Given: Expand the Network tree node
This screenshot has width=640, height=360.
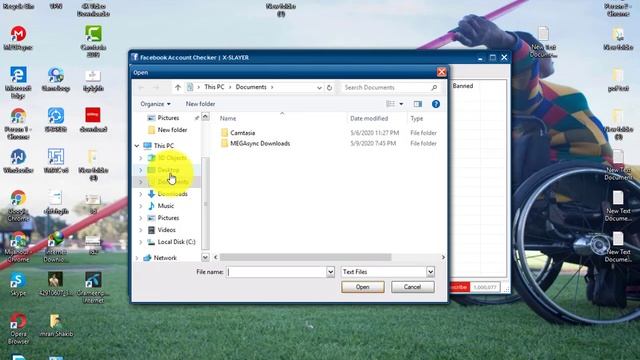Looking at the screenshot, I should pyautogui.click(x=137, y=258).
